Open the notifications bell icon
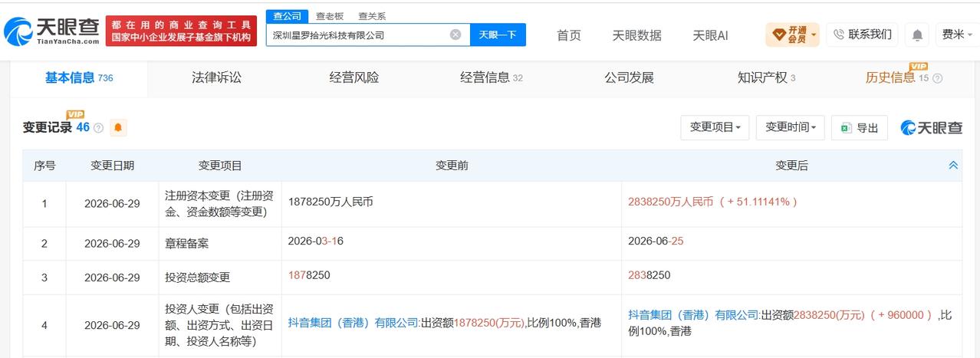The height and width of the screenshot is (358, 980). click(x=917, y=34)
